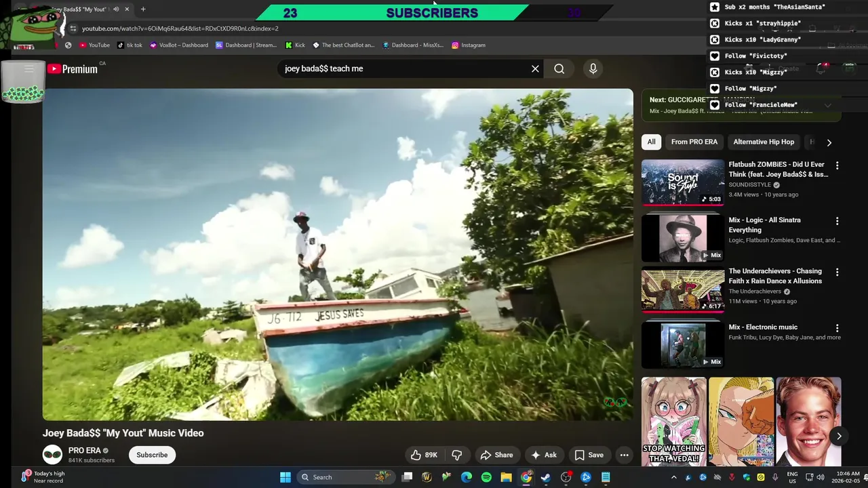
Task: Select the All filter chip
Action: coord(651,142)
